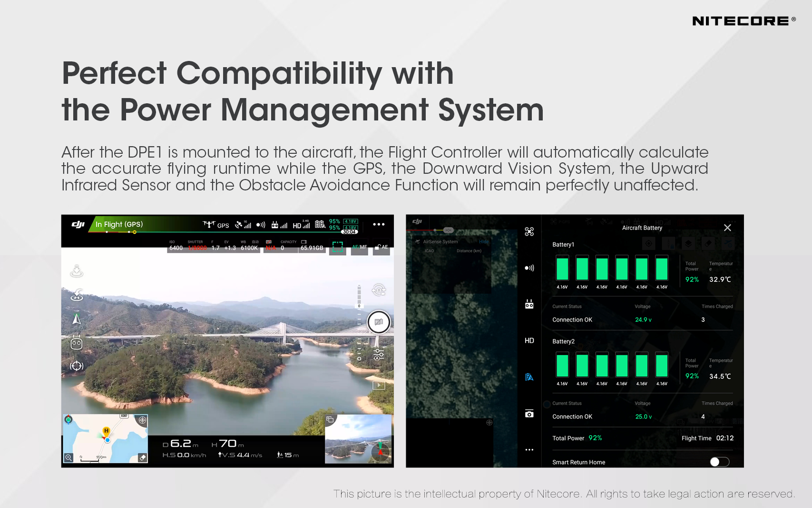This screenshot has height=508, width=812.
Task: Hide the AirSense System panel
Action: (x=484, y=242)
